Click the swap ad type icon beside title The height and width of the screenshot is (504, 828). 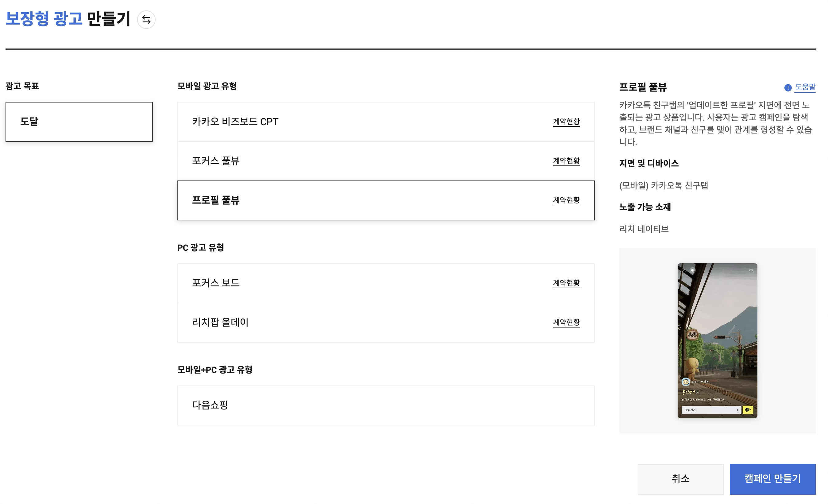coord(146,19)
